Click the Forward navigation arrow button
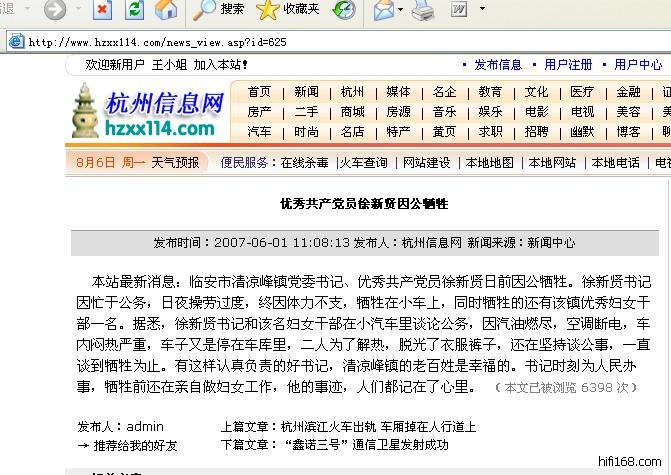The width and height of the screenshot is (671, 475). click(x=55, y=10)
